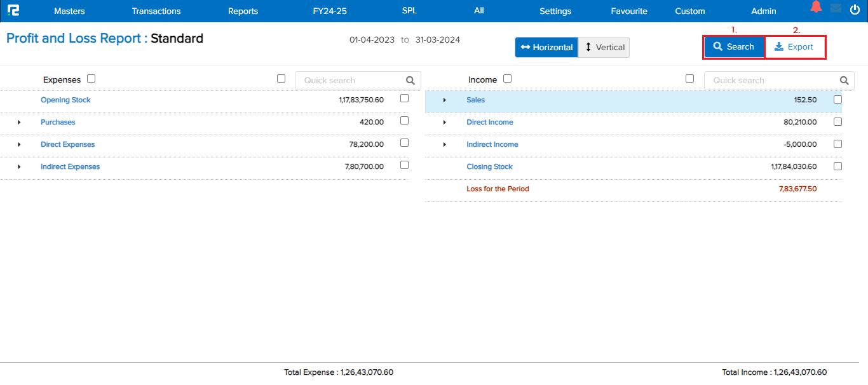This screenshot has height=385, width=868.
Task: Open the Reports menu
Action: pyautogui.click(x=243, y=11)
